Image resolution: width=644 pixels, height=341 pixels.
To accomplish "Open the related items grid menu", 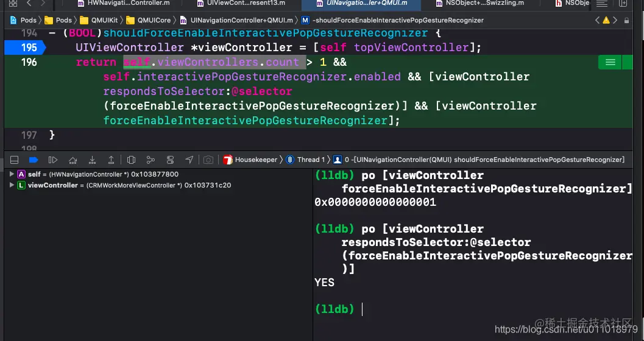I will tap(13, 3).
